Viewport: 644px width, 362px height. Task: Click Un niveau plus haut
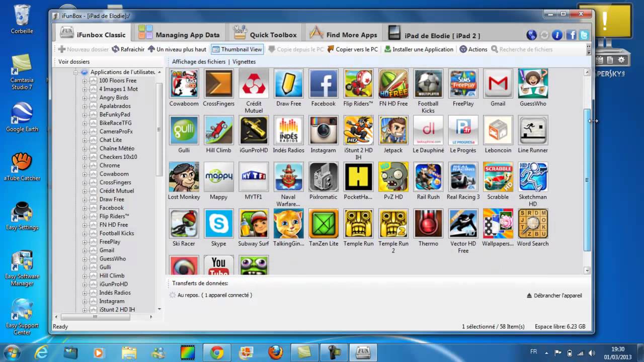tap(177, 49)
